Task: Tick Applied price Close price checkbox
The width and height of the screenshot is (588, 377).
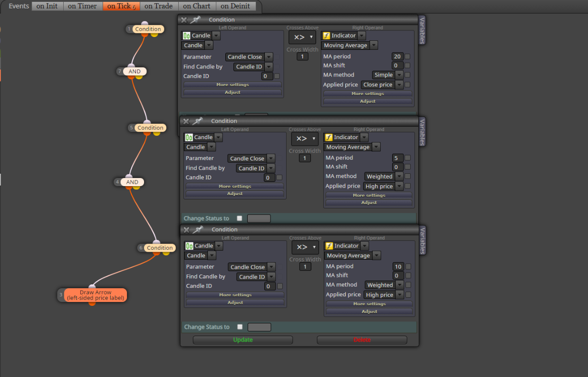Action: point(407,85)
